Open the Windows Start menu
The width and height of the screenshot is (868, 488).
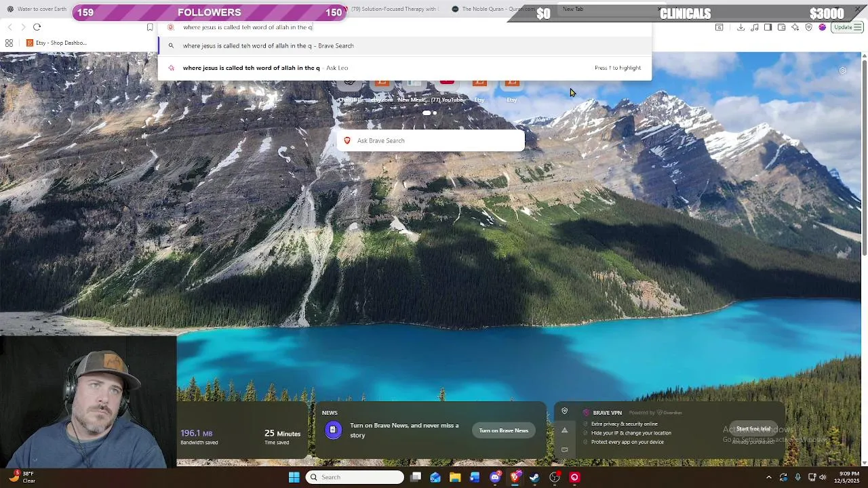pyautogui.click(x=294, y=477)
